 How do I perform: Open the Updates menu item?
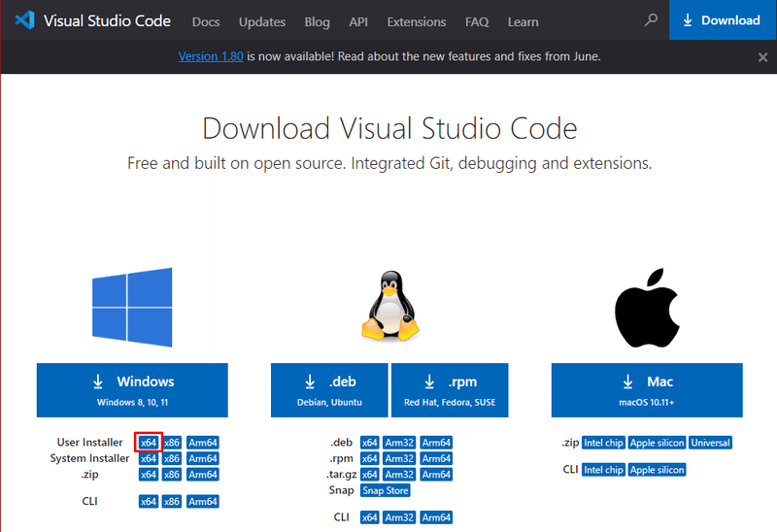[262, 21]
